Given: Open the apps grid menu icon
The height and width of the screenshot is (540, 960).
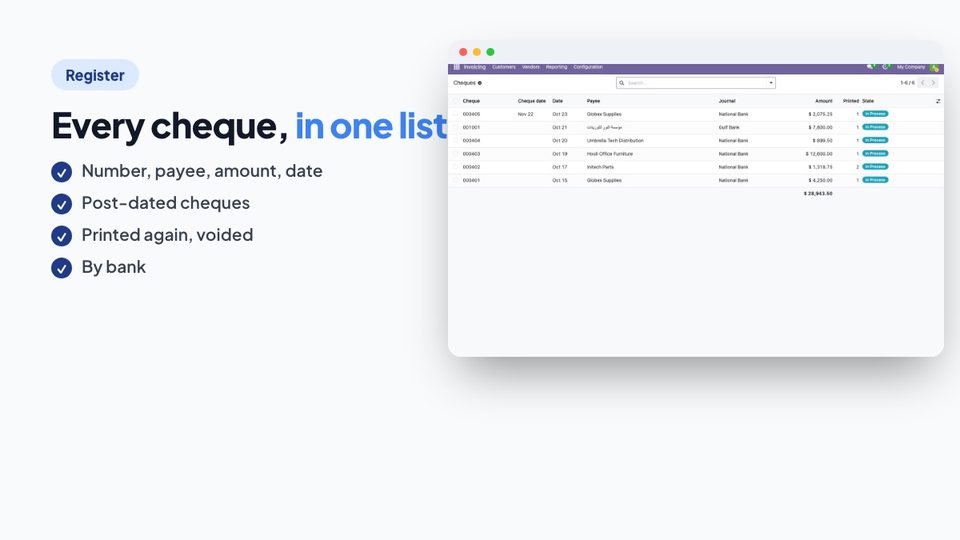Looking at the screenshot, I should pyautogui.click(x=456, y=67).
